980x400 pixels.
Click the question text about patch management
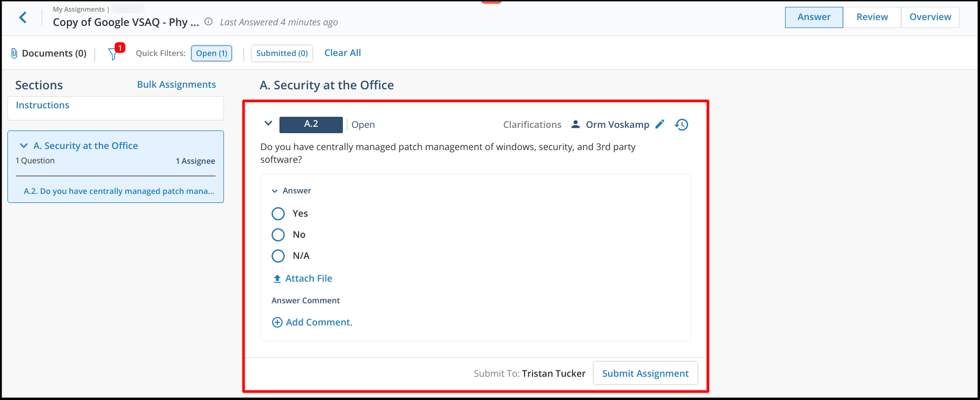[x=448, y=153]
